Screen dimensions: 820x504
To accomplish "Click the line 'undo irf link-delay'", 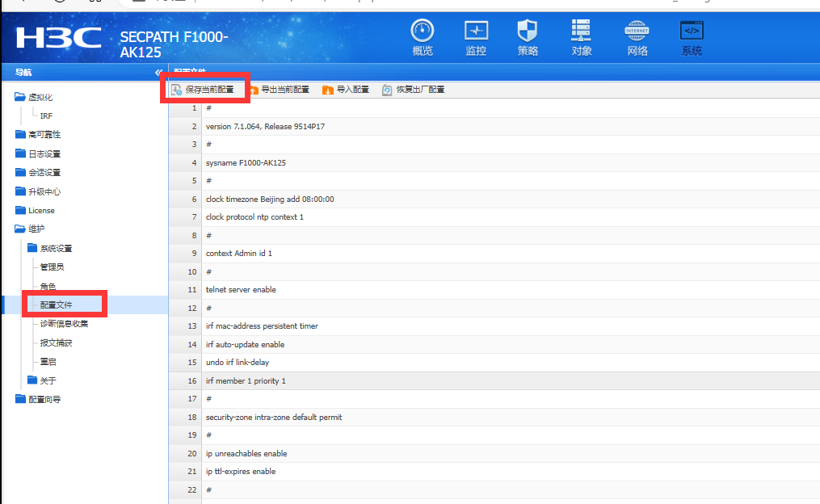I will [238, 363].
